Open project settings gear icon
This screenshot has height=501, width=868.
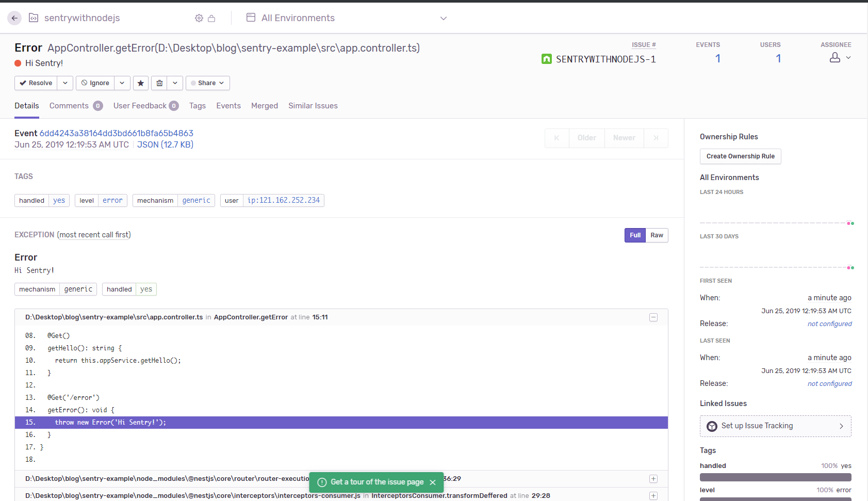[199, 18]
